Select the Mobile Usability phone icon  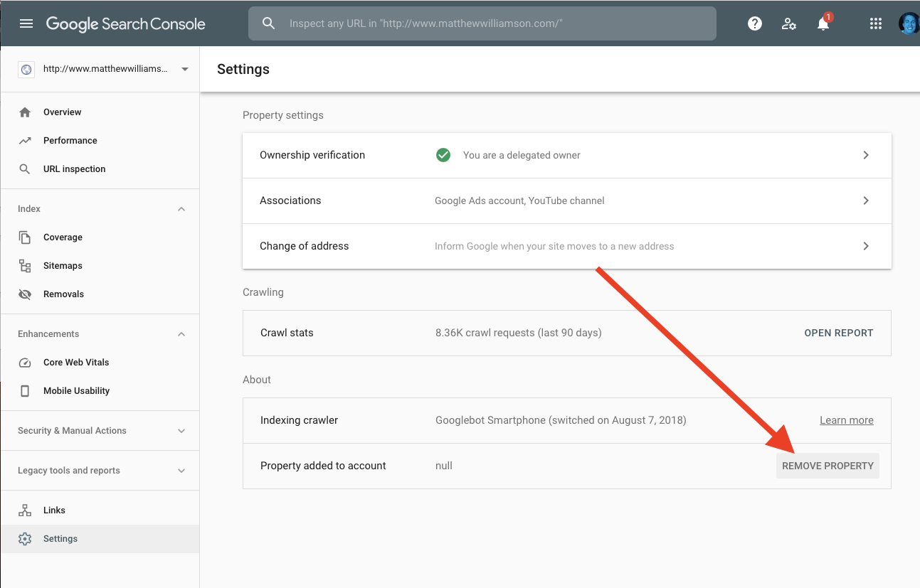point(26,390)
